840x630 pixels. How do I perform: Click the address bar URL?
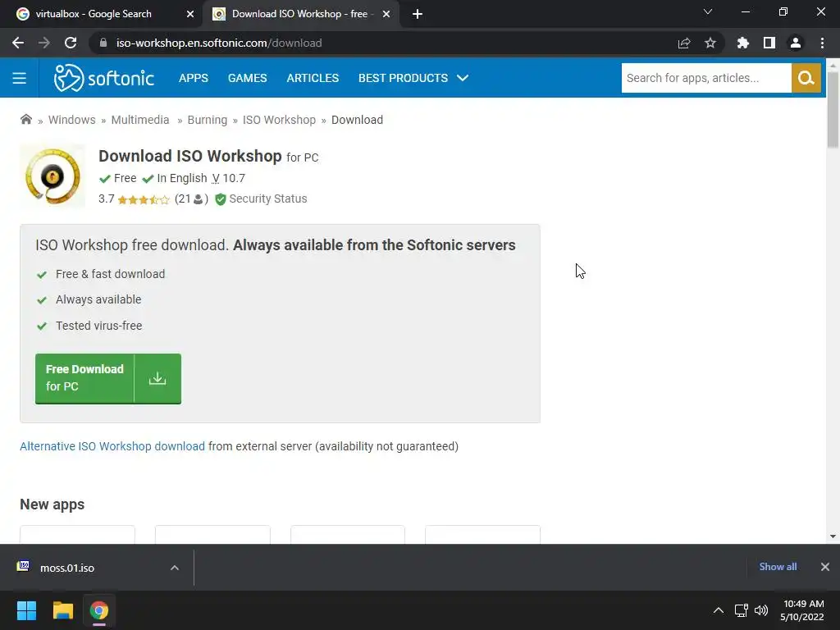[x=218, y=43]
